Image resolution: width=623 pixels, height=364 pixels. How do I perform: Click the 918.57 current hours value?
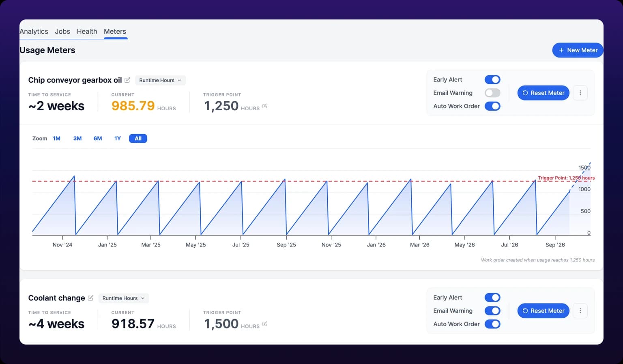pos(133,324)
